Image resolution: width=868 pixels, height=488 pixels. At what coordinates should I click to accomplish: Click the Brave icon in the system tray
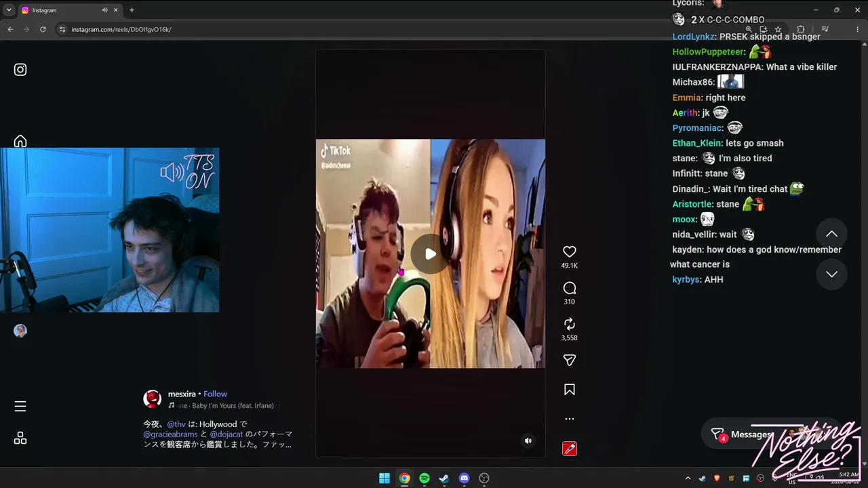(x=717, y=478)
